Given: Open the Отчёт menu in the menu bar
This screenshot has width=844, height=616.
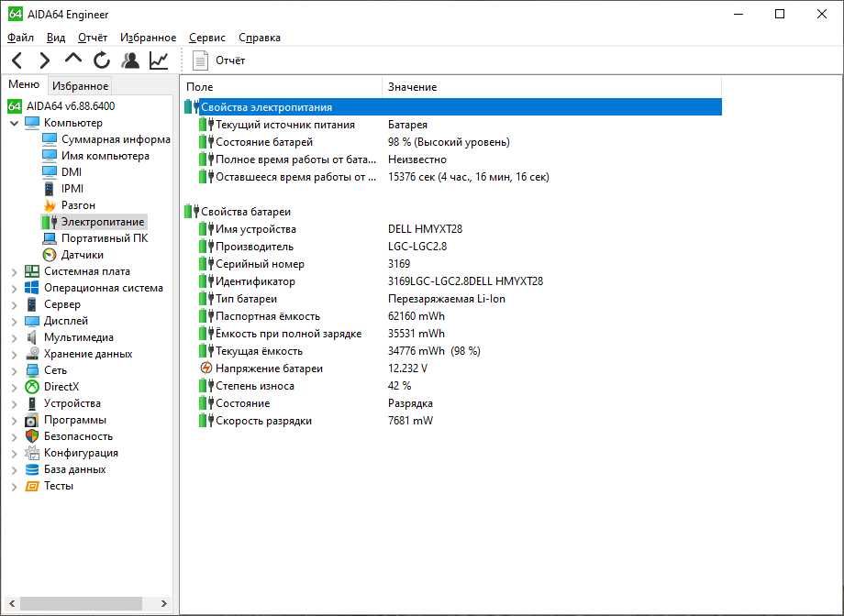Looking at the screenshot, I should [93, 37].
